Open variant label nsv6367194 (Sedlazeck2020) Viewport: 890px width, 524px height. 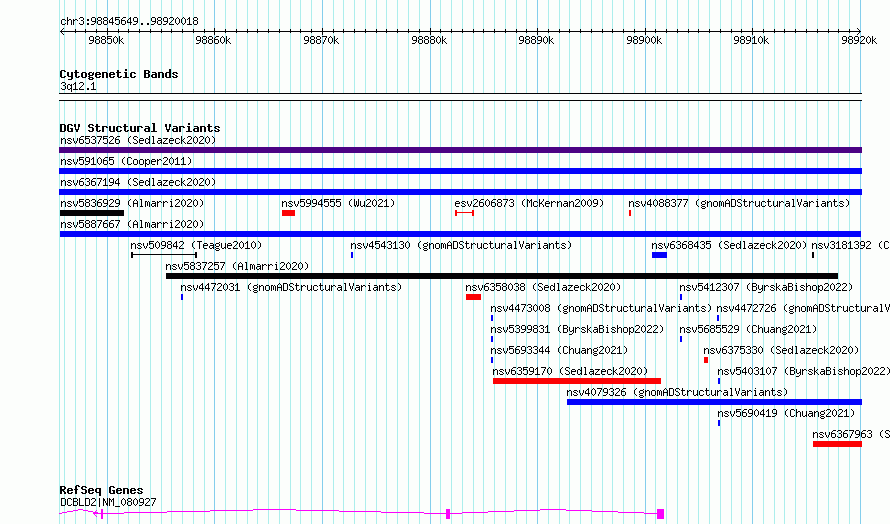coord(138,182)
